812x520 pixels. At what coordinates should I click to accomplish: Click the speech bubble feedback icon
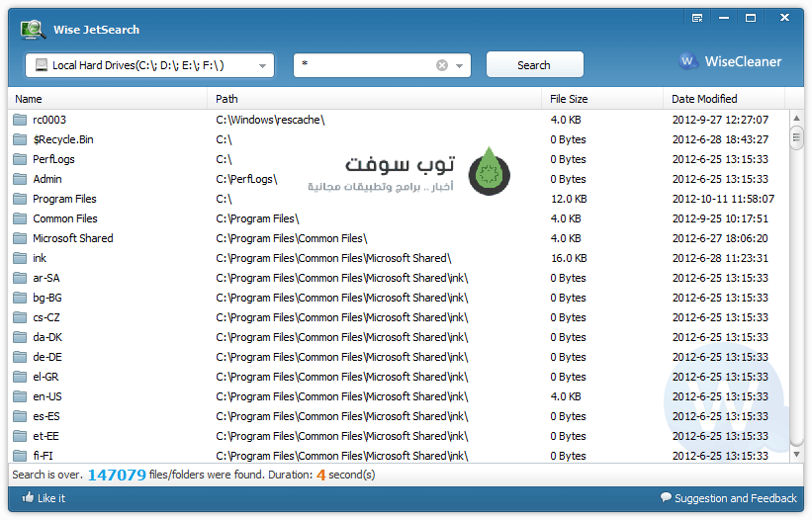click(x=666, y=497)
